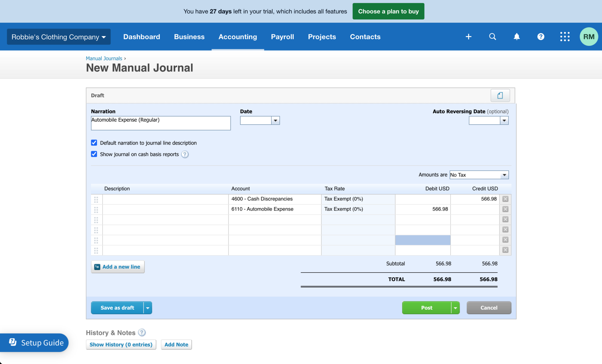Disable Show journal on cash basis reports
This screenshot has height=364, width=602.
94,154
